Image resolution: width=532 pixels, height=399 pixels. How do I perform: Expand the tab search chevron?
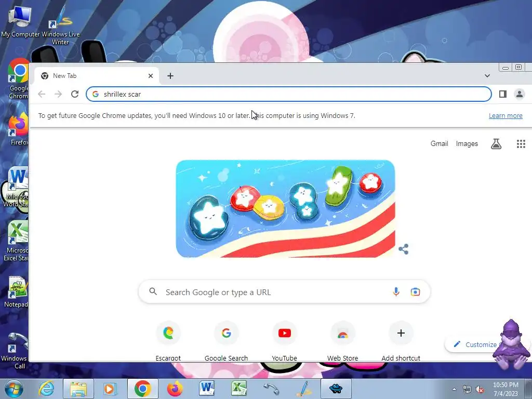487,76
